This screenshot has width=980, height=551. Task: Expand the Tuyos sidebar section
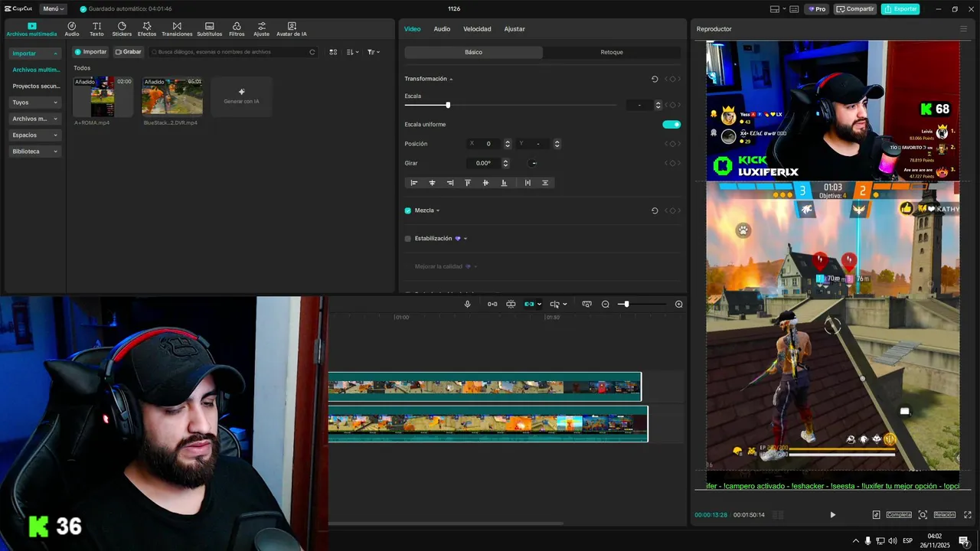[x=34, y=103]
